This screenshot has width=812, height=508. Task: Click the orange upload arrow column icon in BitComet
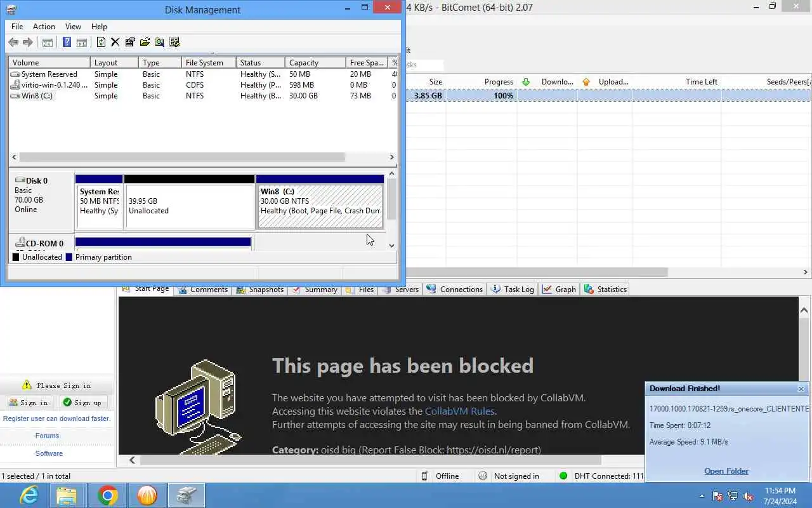point(586,82)
